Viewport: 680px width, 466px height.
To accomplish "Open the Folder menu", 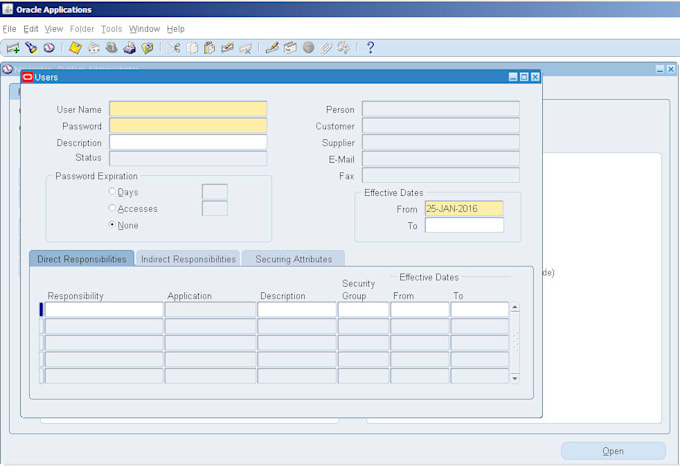I will coord(82,29).
